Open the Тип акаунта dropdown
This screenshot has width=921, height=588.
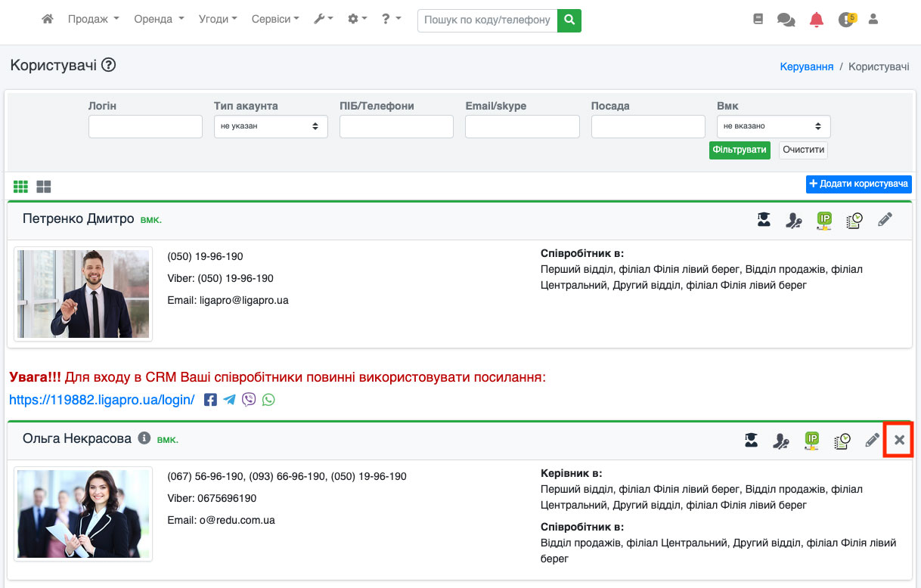pyautogui.click(x=271, y=126)
